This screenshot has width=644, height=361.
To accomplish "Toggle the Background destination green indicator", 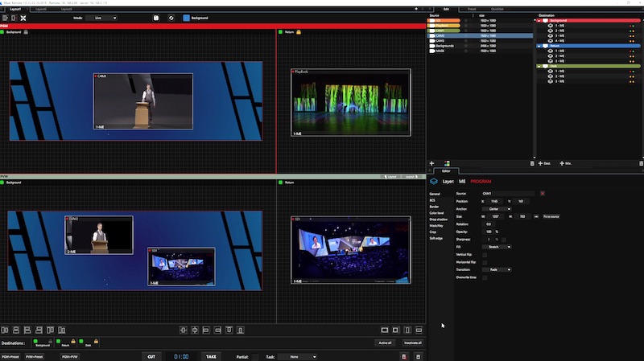I will (x=37, y=342).
